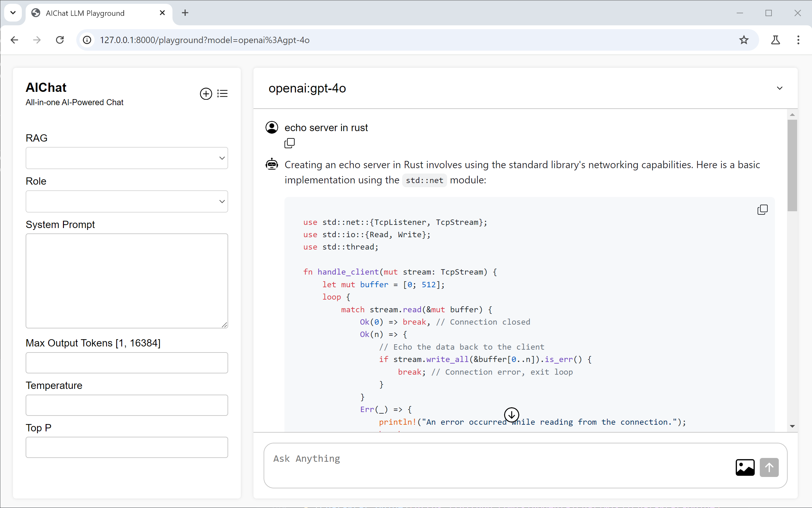
Task: Bookmark this page with the star icon
Action: pyautogui.click(x=744, y=40)
